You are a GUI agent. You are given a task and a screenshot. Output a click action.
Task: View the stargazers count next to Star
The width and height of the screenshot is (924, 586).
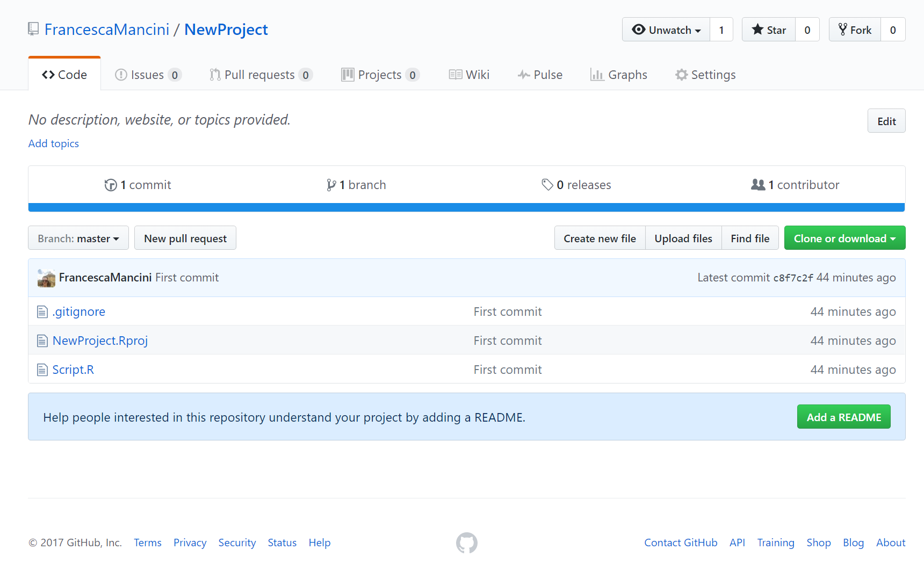pyautogui.click(x=807, y=30)
